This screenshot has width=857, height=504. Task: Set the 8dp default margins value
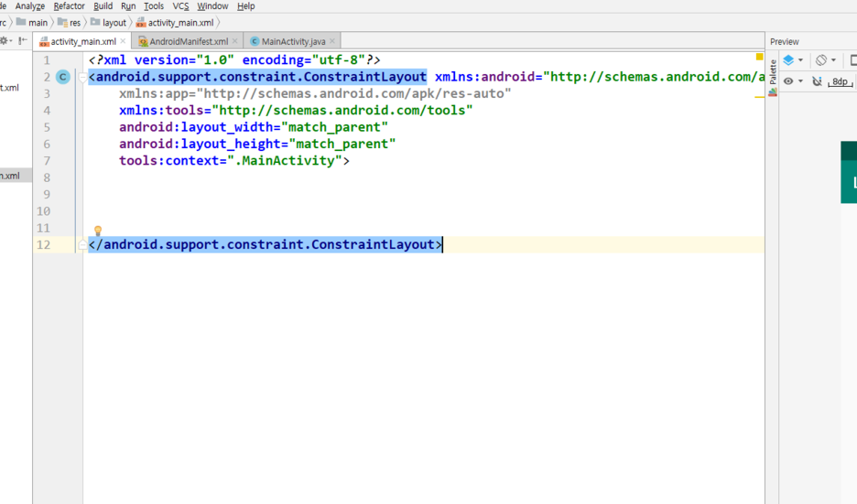pyautogui.click(x=840, y=82)
